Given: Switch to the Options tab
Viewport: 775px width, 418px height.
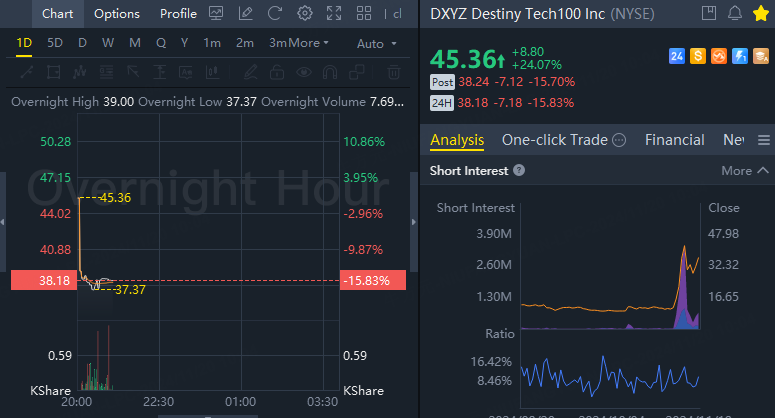Looking at the screenshot, I should click(x=117, y=14).
